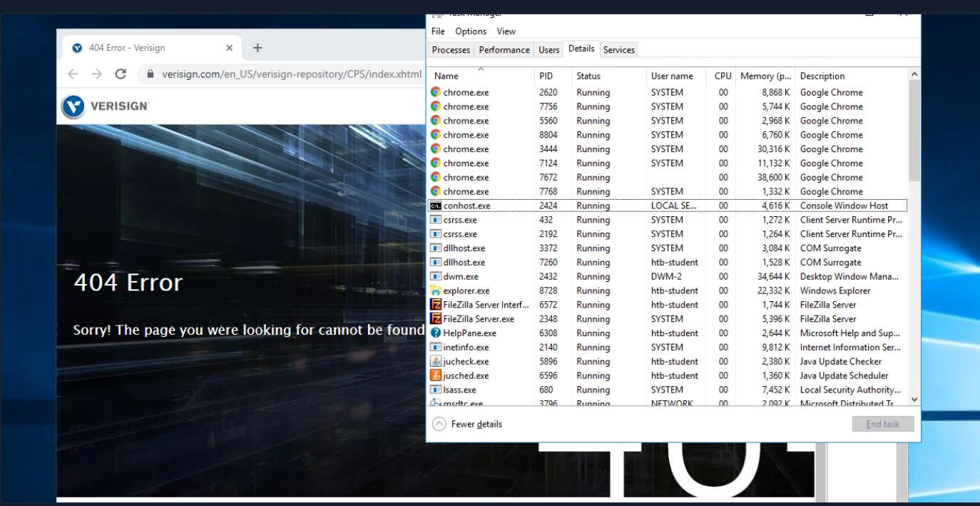Click the dllhost.exe icon for PID 7260
Screen dimensions: 980x506
[436, 262]
